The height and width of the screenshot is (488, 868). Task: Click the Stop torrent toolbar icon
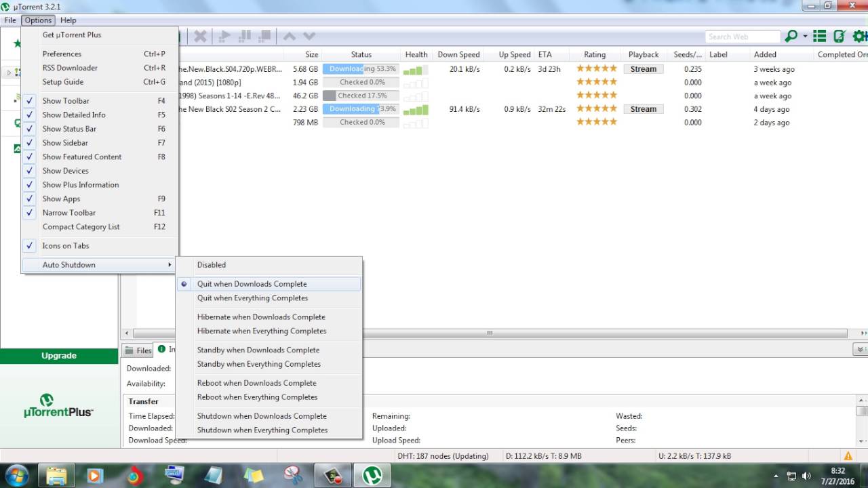coord(265,36)
